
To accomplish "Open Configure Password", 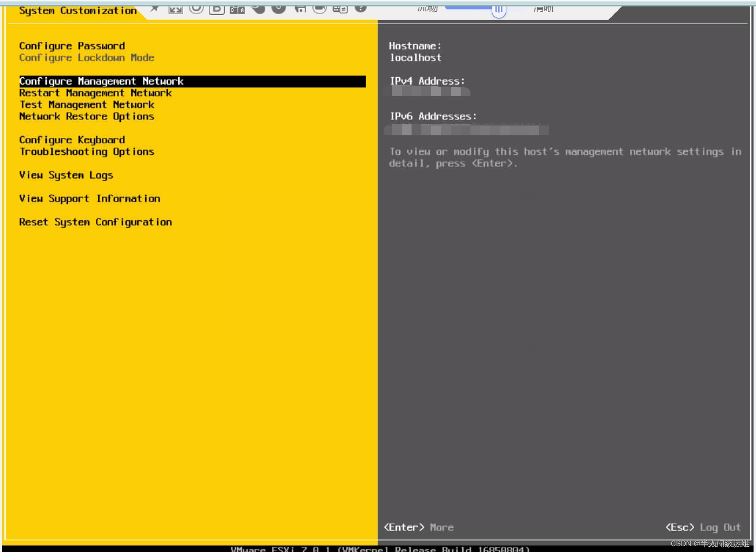I will [x=72, y=46].
